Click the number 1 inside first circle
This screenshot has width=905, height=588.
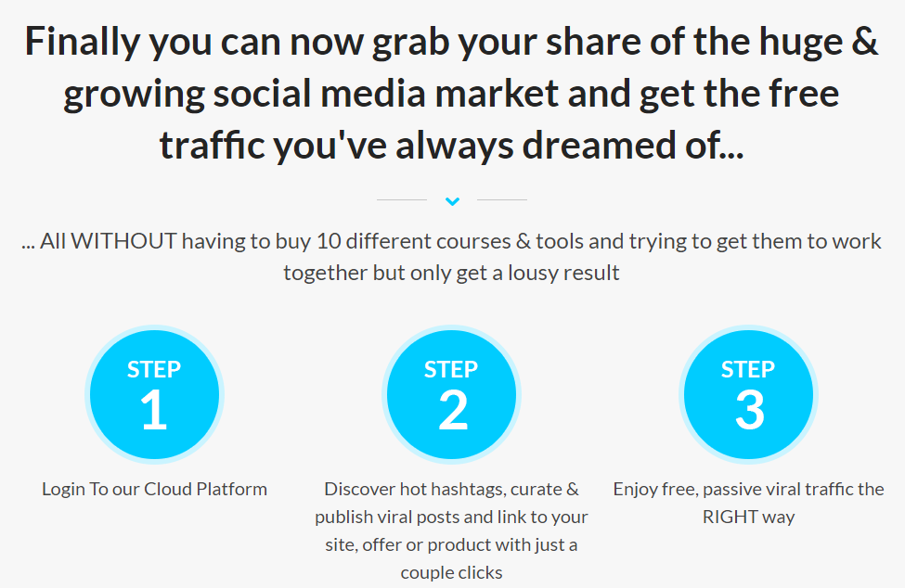pos(153,410)
